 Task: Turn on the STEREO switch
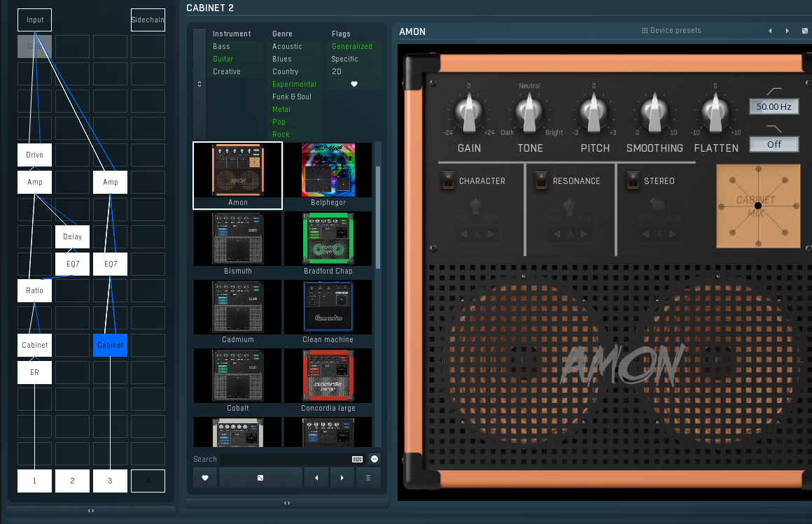tap(633, 180)
